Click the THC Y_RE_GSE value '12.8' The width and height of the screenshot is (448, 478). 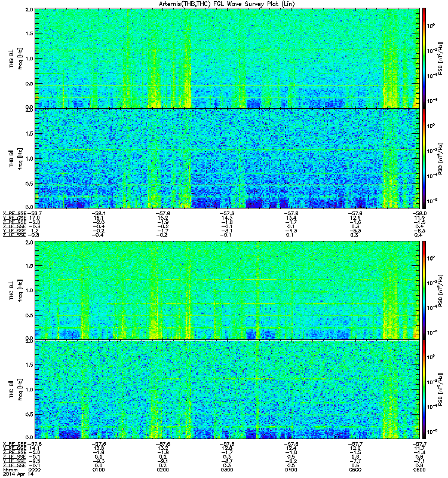point(228,448)
